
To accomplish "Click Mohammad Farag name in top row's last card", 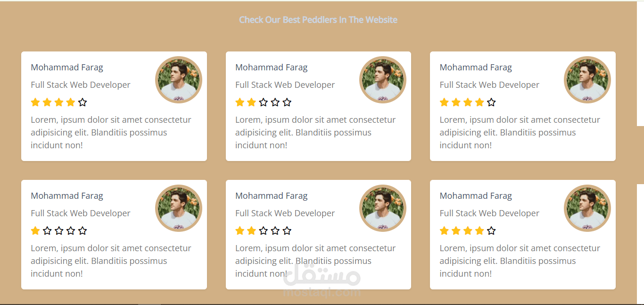I will click(x=476, y=68).
